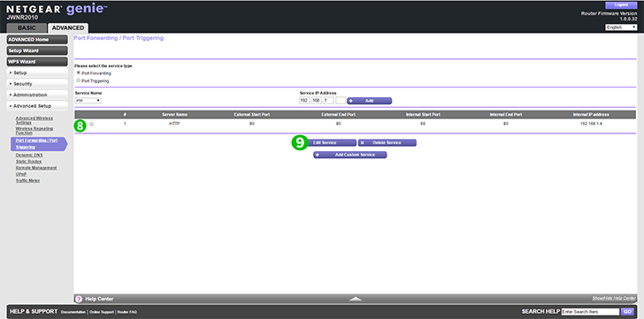644x319 pixels.
Task: Open the Online Support link
Action: pyautogui.click(x=102, y=312)
